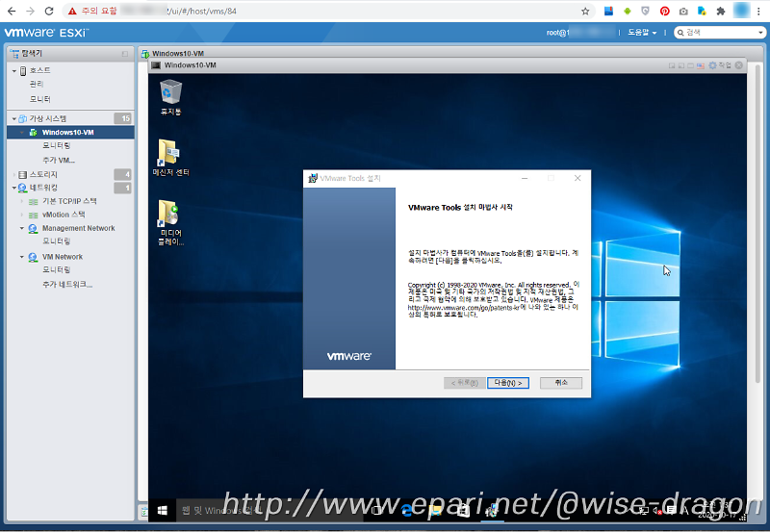This screenshot has height=532, width=770.
Task: Click 추가 네트워크... in the navigator
Action: pos(67,284)
